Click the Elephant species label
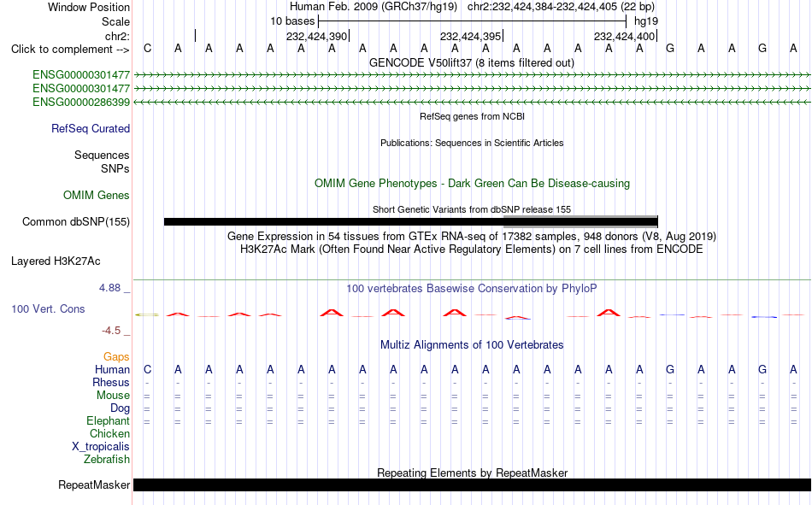The image size is (812, 505). tap(108, 420)
